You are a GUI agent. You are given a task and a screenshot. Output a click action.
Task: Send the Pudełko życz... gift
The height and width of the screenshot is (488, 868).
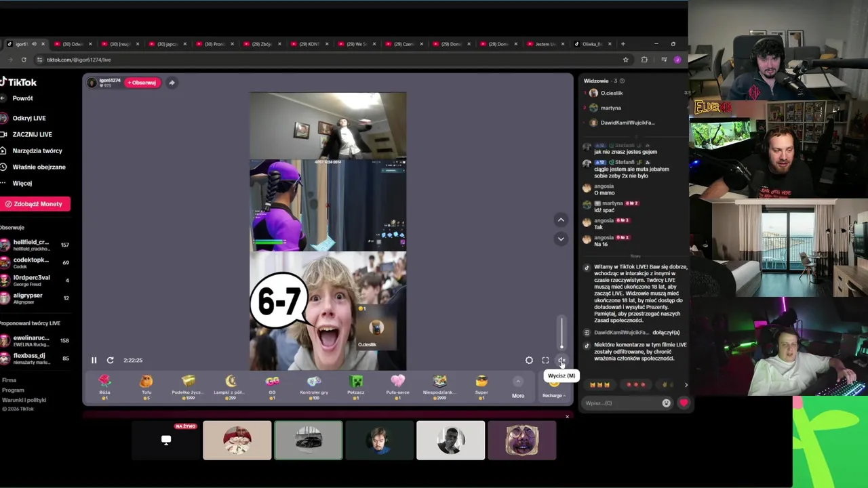pyautogui.click(x=188, y=386)
